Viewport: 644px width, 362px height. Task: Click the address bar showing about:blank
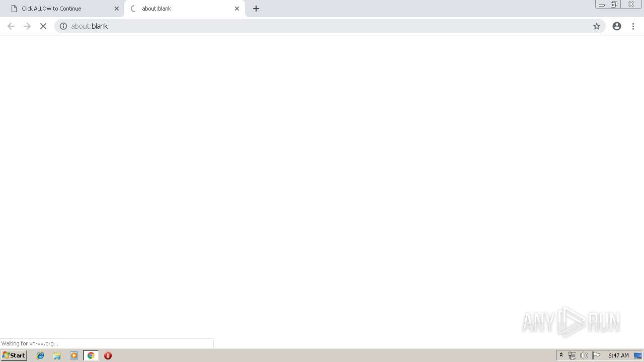coord(330,26)
